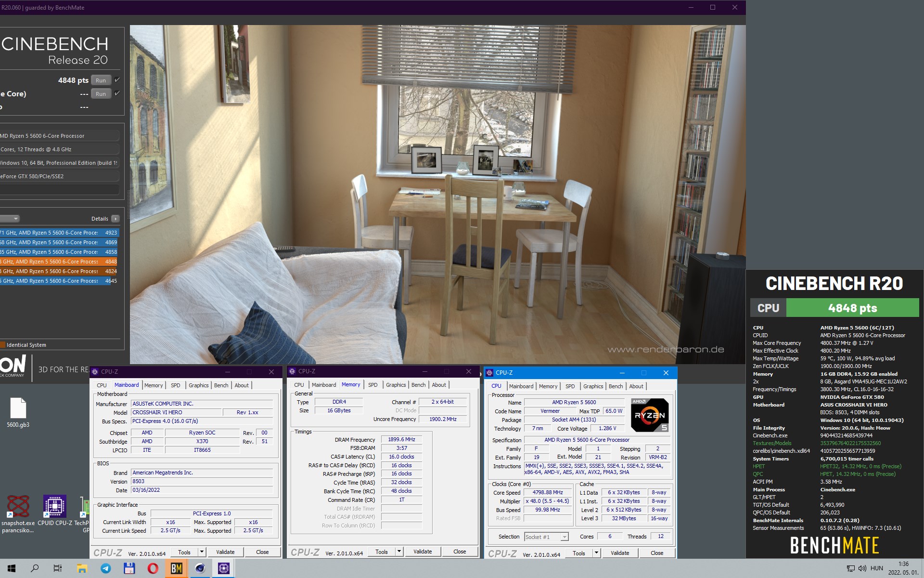Click the network icon in system tray
Image resolution: width=924 pixels, height=578 pixels.
(x=851, y=568)
